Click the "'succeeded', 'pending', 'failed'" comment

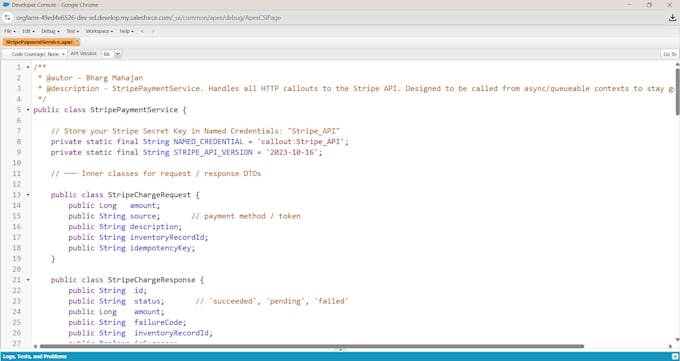(272, 301)
